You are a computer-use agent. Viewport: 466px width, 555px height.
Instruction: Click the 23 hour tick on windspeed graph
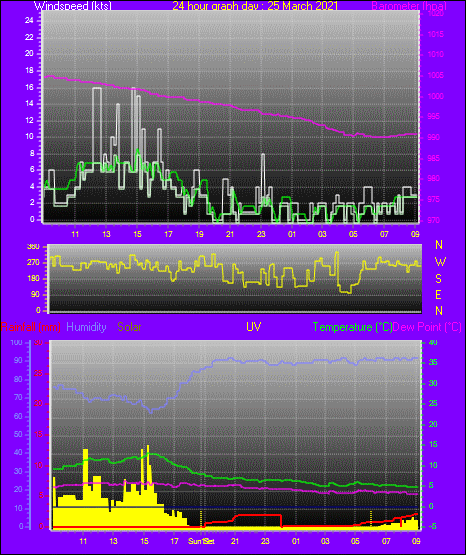pyautogui.click(x=261, y=234)
